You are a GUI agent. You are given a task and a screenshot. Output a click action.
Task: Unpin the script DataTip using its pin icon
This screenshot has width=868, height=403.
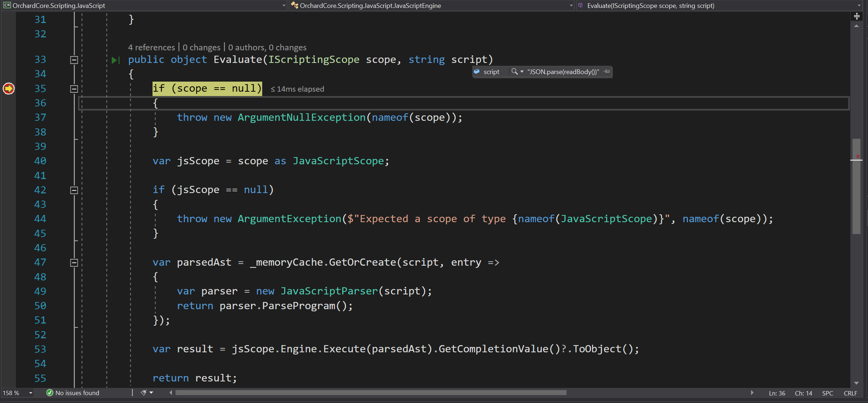606,72
